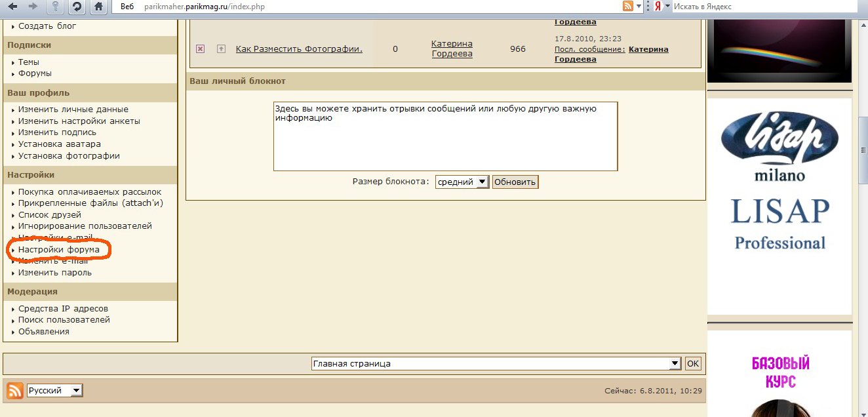868x417 pixels.
Task: Click the date 17.8.2010, 23:23
Action: (x=588, y=39)
